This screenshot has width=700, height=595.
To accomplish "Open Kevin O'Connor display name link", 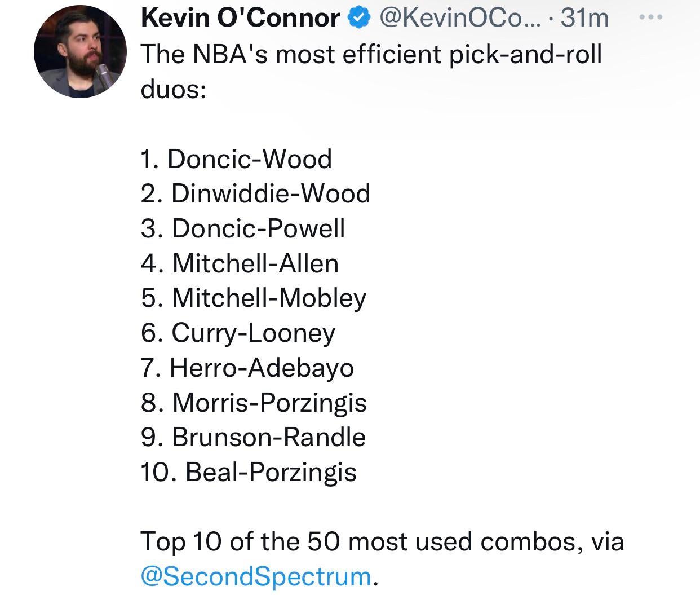I will [x=240, y=18].
